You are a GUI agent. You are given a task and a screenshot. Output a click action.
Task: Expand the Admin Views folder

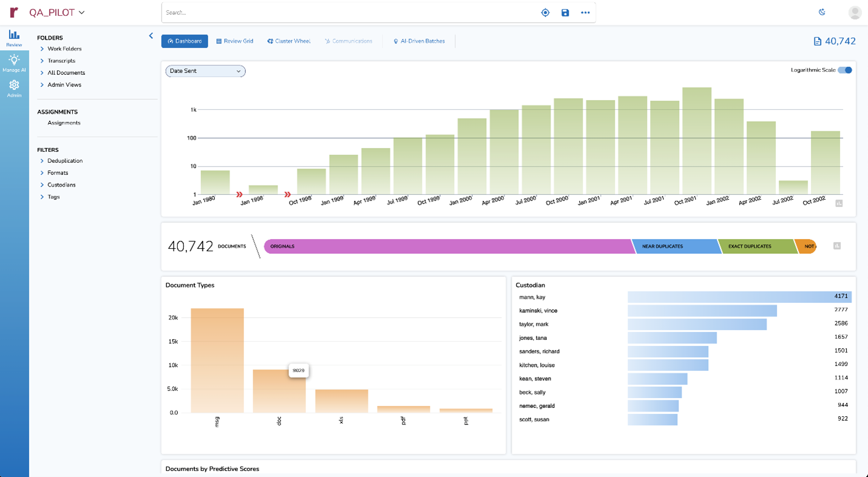point(42,85)
